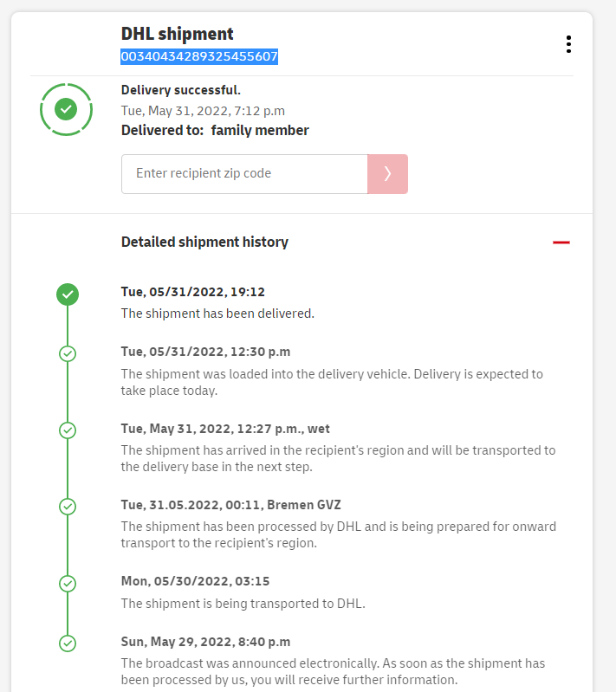Click the highlighted tracking number

(199, 57)
